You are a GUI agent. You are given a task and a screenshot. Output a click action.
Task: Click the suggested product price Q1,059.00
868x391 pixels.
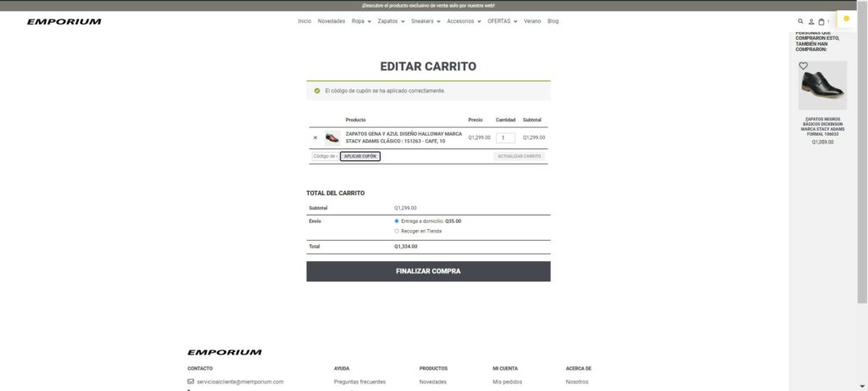(x=822, y=142)
